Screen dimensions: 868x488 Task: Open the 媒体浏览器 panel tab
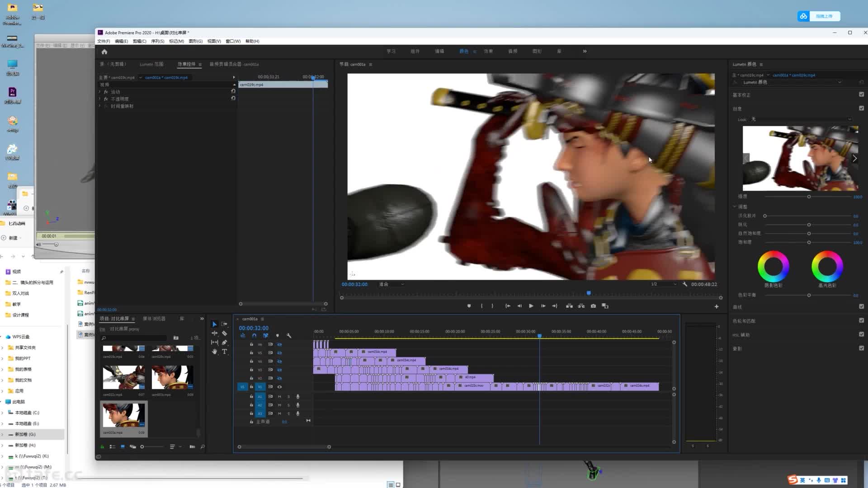(154, 319)
